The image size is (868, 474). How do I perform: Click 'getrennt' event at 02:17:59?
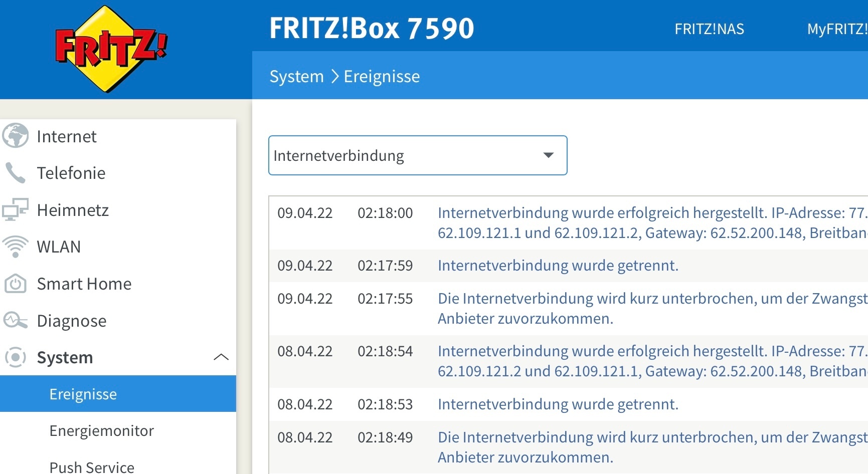pos(558,266)
